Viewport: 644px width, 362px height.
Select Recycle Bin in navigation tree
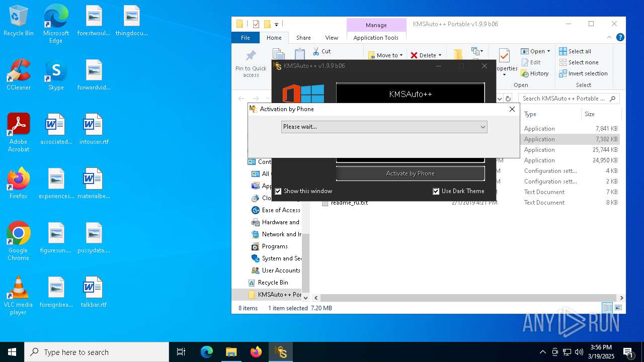273,283
